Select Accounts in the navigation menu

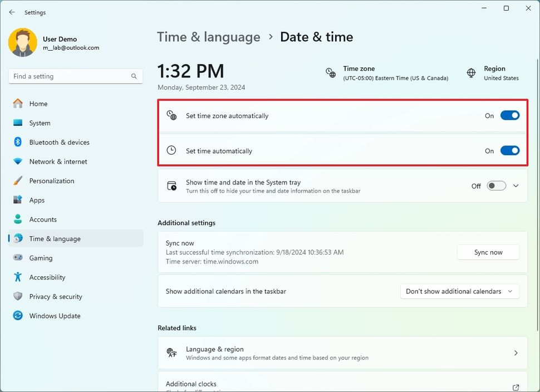pos(18,219)
